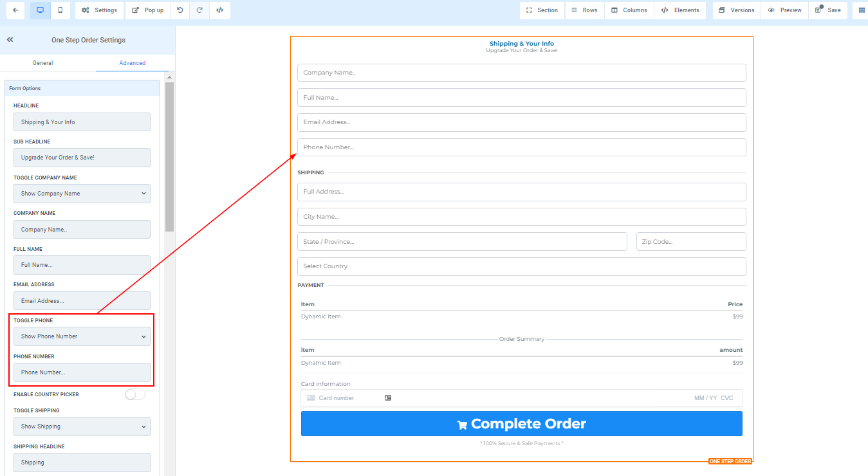Open the grid apps icon

(x=862, y=10)
